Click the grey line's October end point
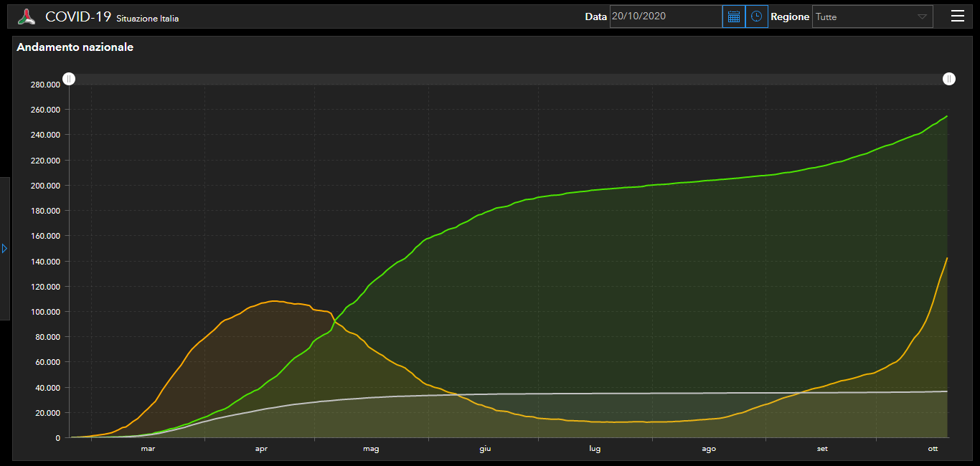 pyautogui.click(x=947, y=391)
